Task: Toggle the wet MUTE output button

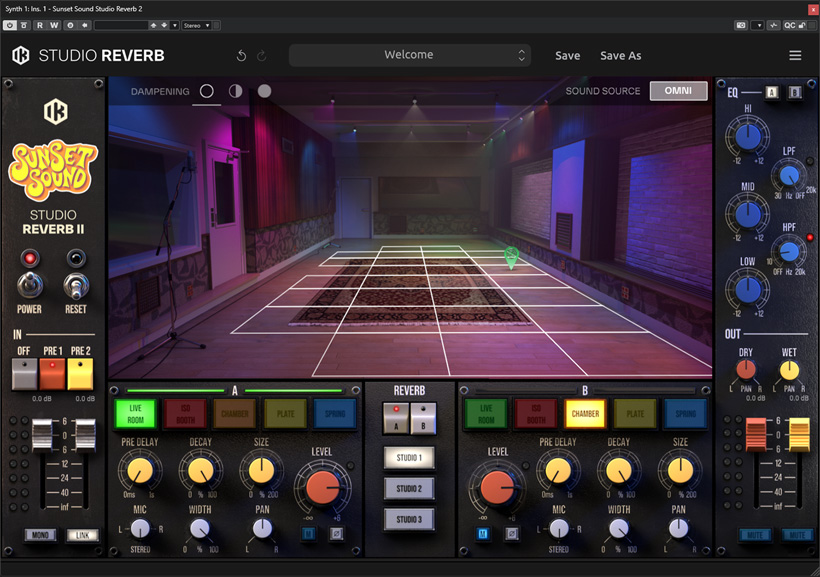Action: pyautogui.click(x=797, y=535)
